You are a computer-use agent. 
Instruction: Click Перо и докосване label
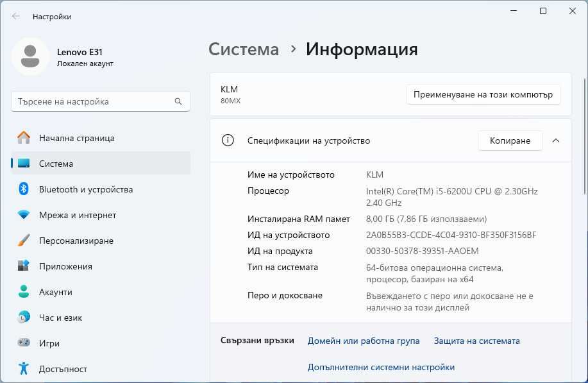(x=285, y=296)
